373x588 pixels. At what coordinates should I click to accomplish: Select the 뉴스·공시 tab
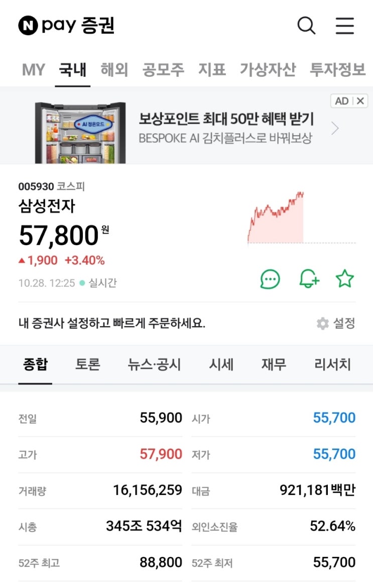[154, 364]
